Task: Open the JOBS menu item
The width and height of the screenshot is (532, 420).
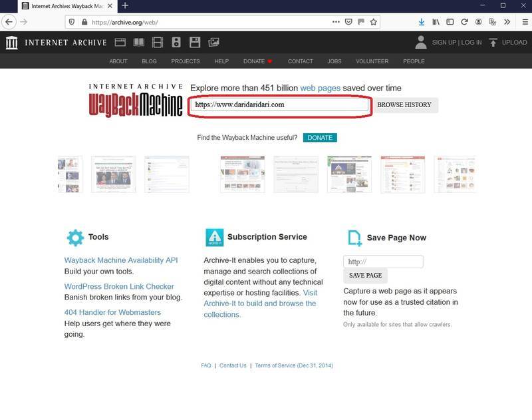Action: [334, 61]
